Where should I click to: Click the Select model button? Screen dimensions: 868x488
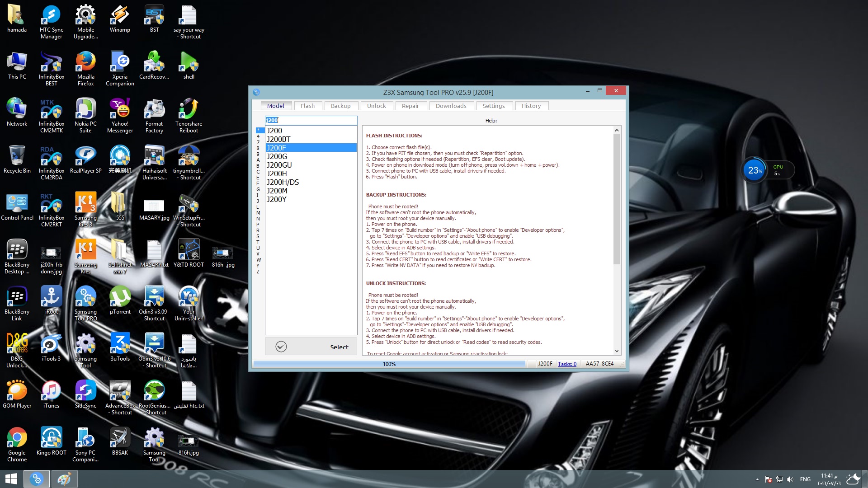click(x=311, y=347)
